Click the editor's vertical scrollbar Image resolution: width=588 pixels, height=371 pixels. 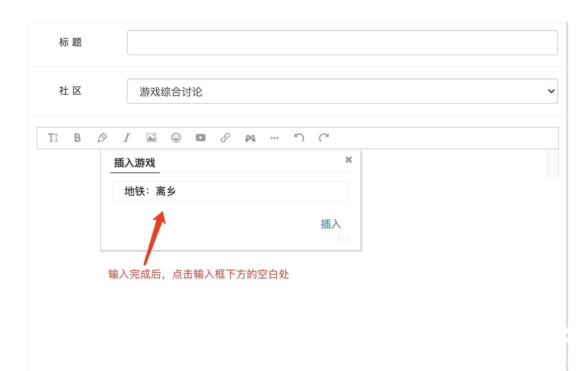click(553, 164)
